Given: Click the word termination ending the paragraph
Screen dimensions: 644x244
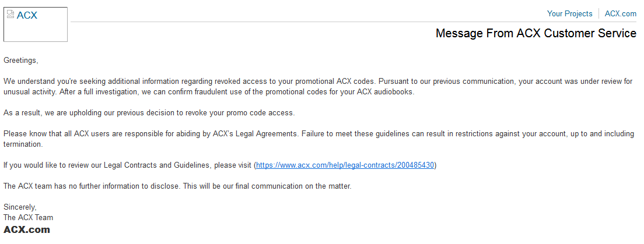Looking at the screenshot, I should [23, 144].
